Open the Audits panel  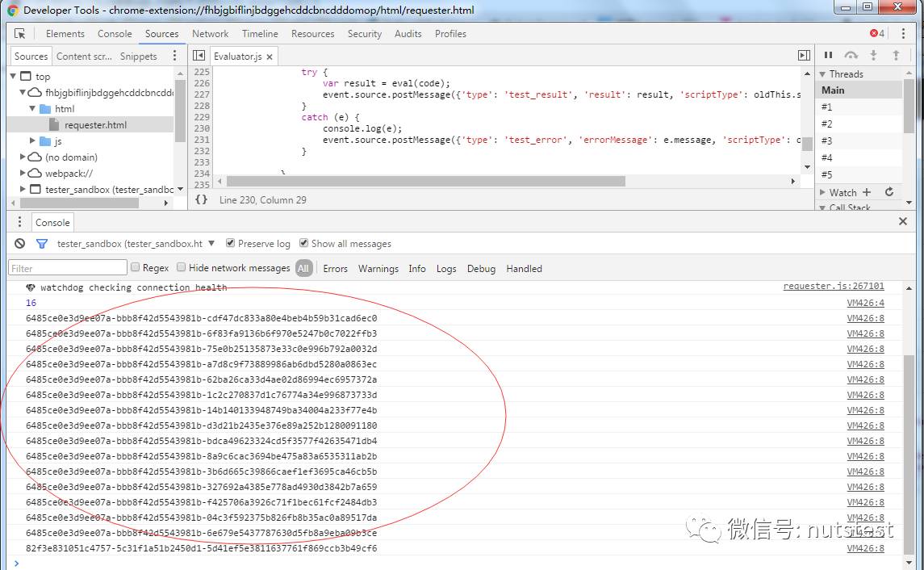(408, 34)
